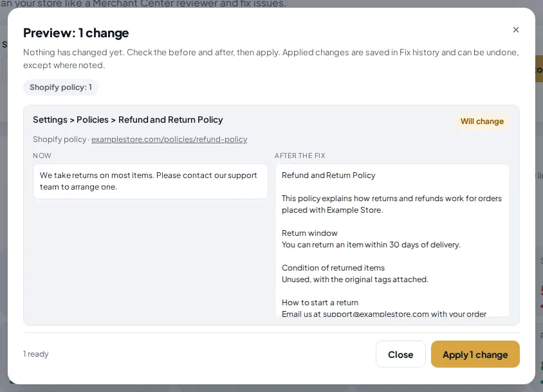Click the AFTER THE FIX policy text box

click(392, 240)
